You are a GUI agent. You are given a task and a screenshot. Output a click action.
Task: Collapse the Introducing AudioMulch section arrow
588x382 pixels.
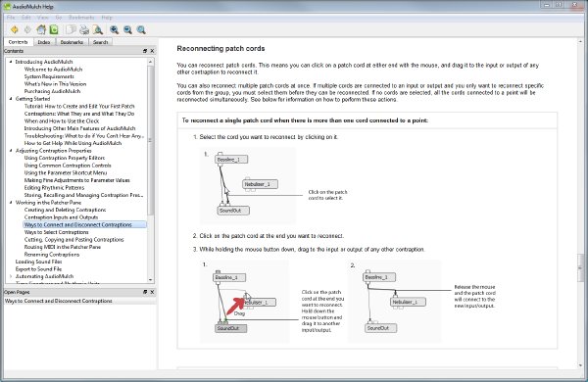pos(11,62)
